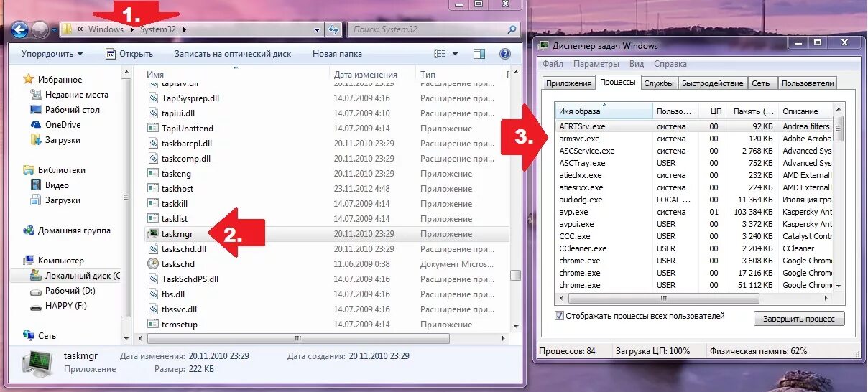Select the CCleaner.exe process row

point(693,248)
